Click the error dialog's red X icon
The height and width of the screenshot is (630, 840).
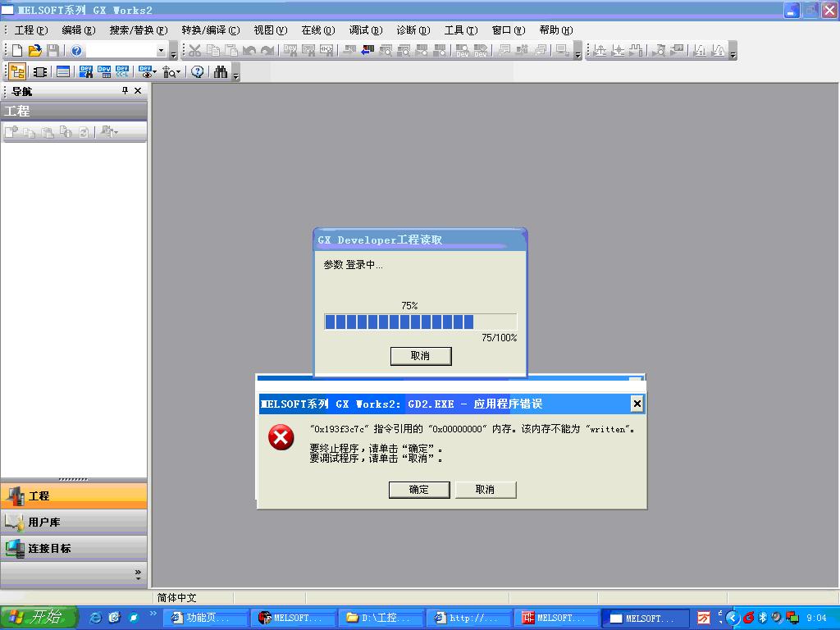(281, 437)
